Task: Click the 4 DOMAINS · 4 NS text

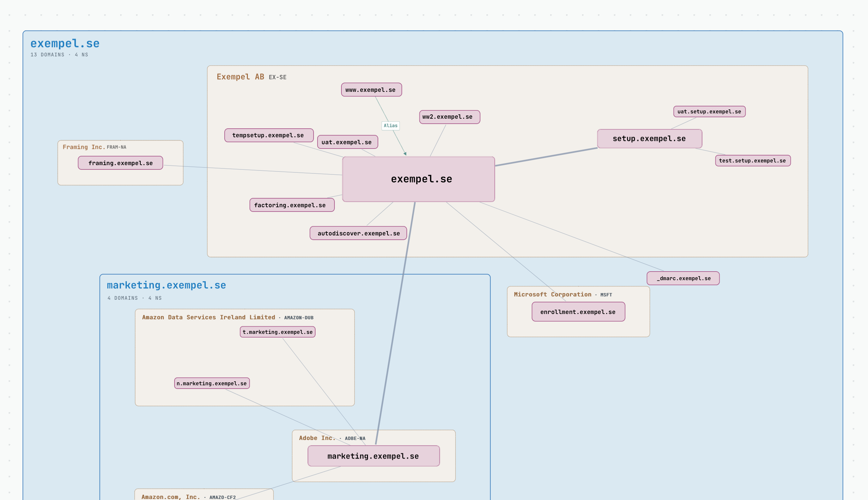Action: pos(134,298)
